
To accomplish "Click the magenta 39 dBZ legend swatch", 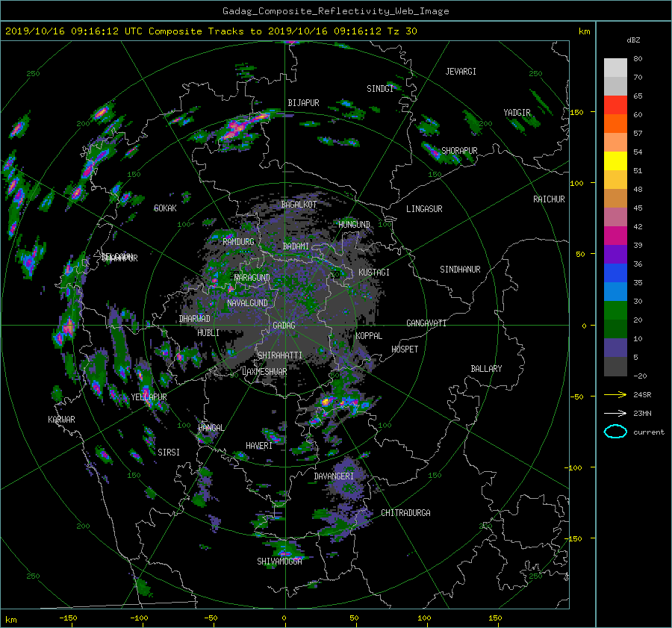I will tap(615, 235).
